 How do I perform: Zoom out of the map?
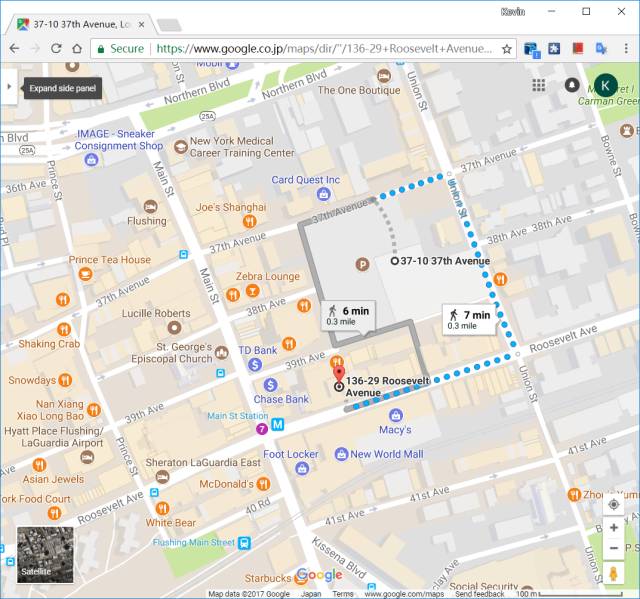[613, 548]
